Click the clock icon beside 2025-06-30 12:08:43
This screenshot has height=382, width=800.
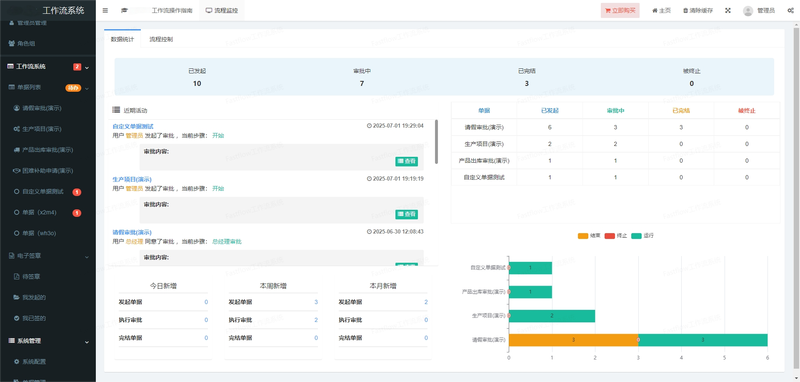(369, 232)
